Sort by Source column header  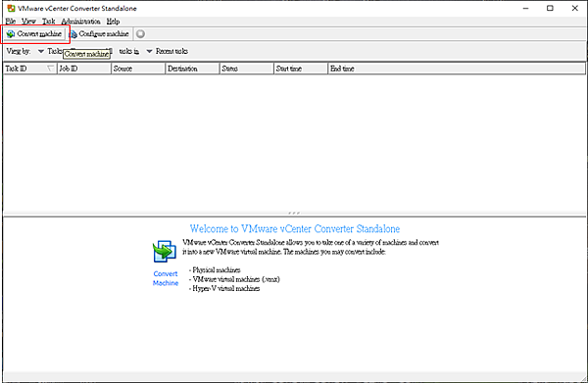coord(138,69)
